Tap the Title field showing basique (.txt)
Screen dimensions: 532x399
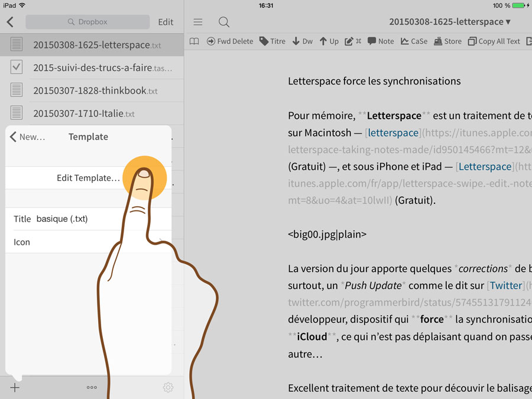point(88,219)
